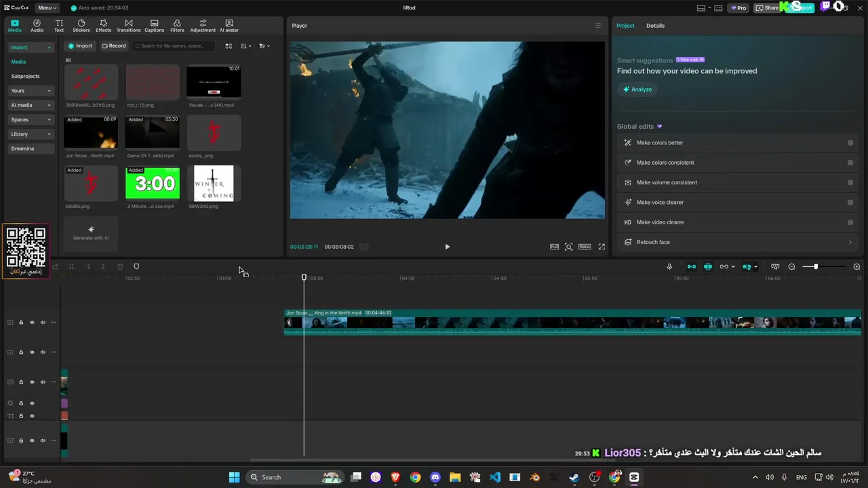Switch to the Media tab
The image size is (868, 488).
(15, 26)
